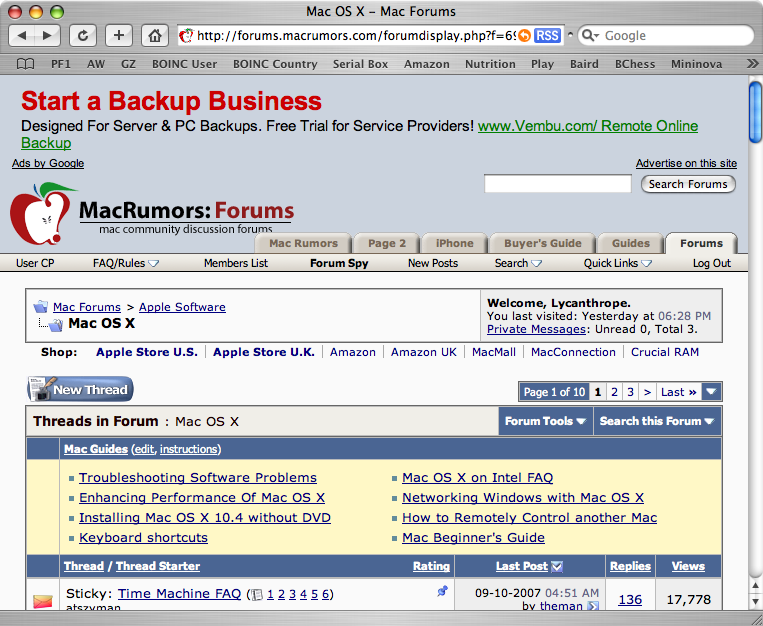
Task: Open Apple Store U.S. shop link
Action: [x=146, y=352]
